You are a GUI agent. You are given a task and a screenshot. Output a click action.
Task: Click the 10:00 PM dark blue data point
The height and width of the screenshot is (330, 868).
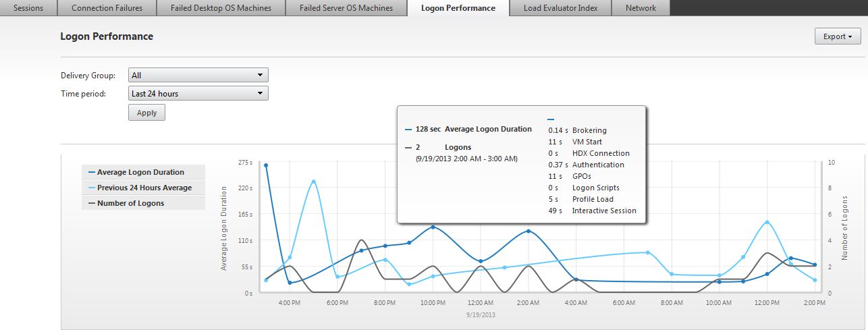[x=433, y=227]
